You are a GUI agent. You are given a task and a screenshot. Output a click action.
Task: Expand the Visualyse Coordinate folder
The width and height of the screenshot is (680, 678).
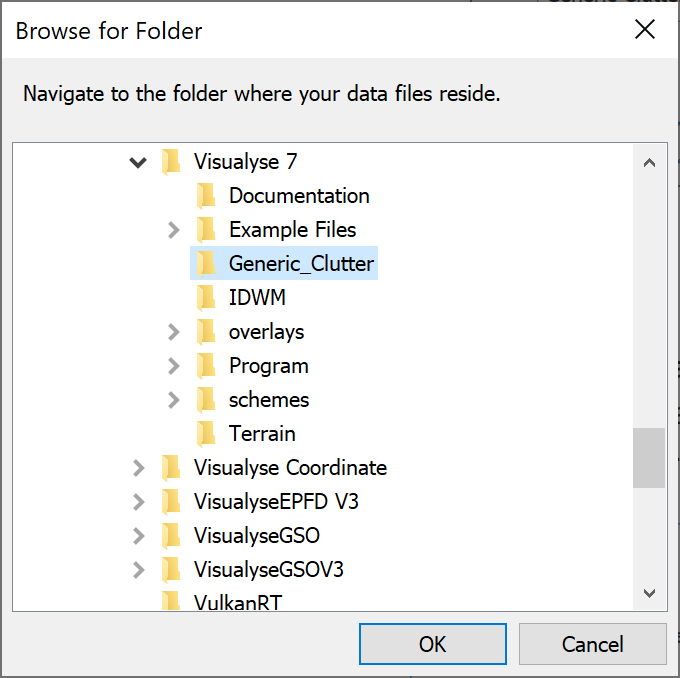click(x=139, y=468)
